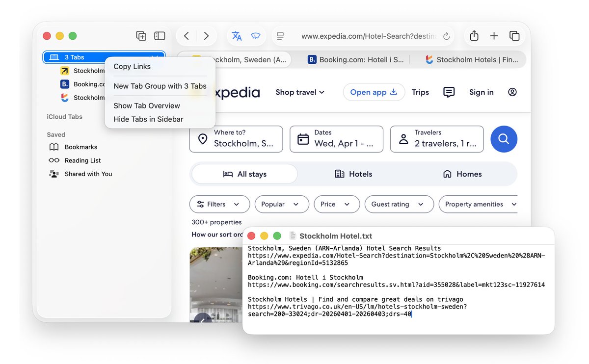Viewport: 589px width, 364px height.
Task: Click the booking.com URL line in text file
Action: [396, 285]
